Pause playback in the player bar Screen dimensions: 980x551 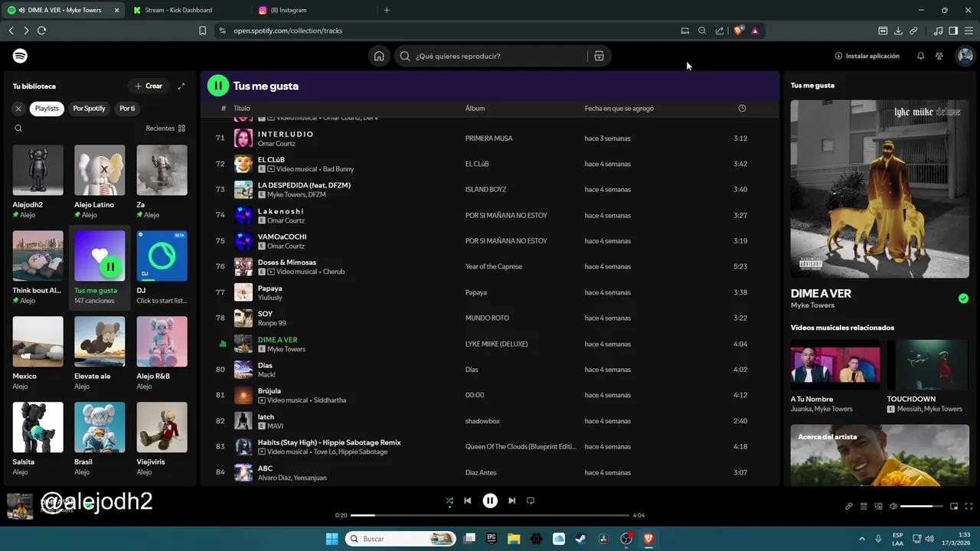click(490, 500)
